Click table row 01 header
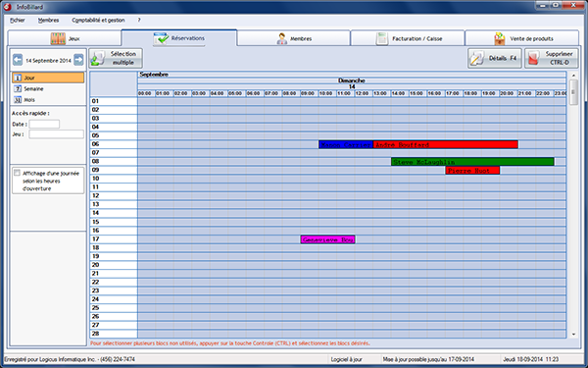Image resolution: width=588 pixels, height=368 pixels. point(114,101)
